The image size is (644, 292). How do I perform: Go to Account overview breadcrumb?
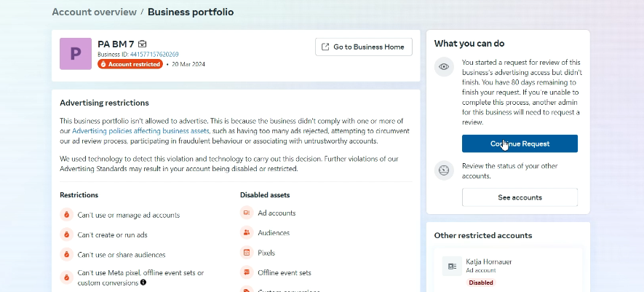click(94, 12)
